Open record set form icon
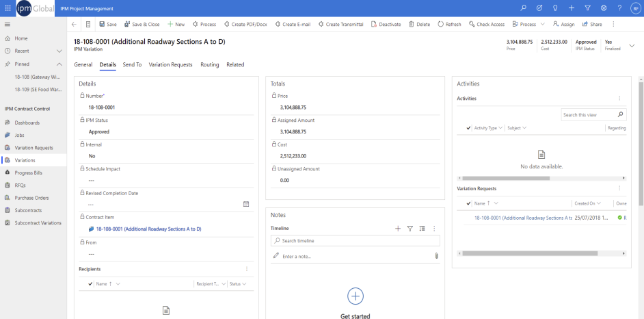Image resolution: width=644 pixels, height=319 pixels. (x=88, y=24)
